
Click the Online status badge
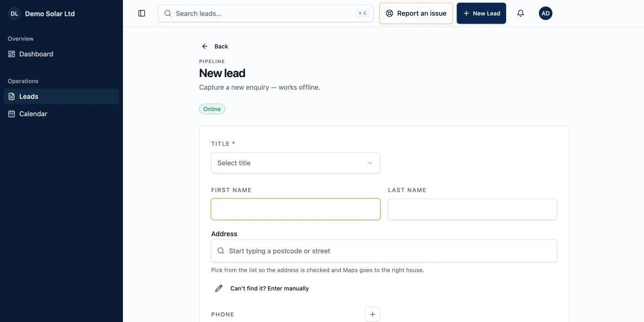point(212,109)
